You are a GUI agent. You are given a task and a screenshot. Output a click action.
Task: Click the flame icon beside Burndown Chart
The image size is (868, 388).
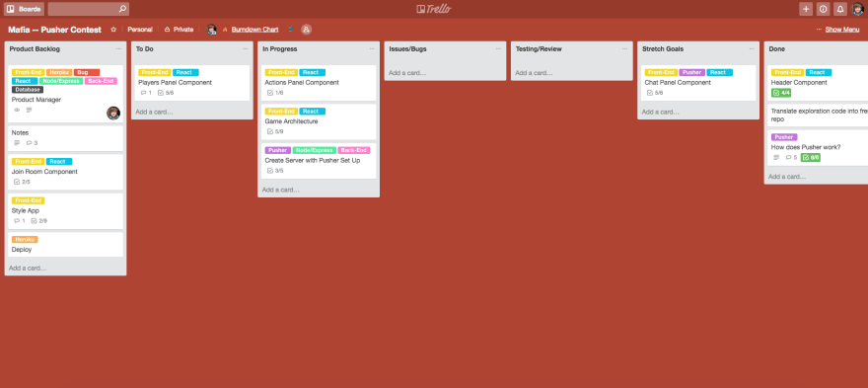pos(225,30)
